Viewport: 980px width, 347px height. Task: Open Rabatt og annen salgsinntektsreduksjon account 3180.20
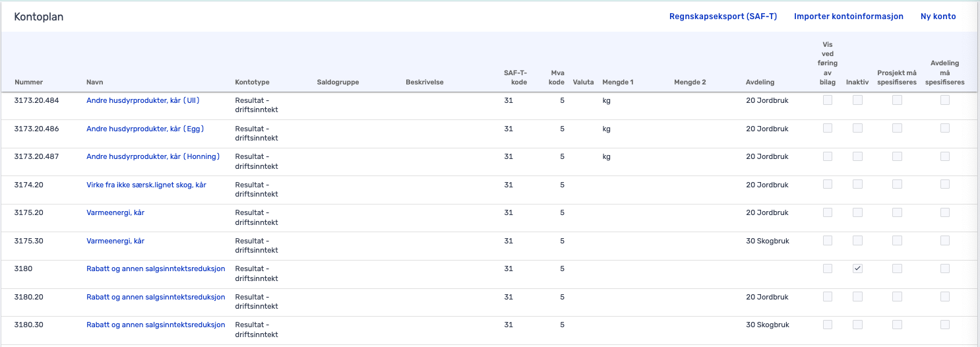click(x=156, y=297)
